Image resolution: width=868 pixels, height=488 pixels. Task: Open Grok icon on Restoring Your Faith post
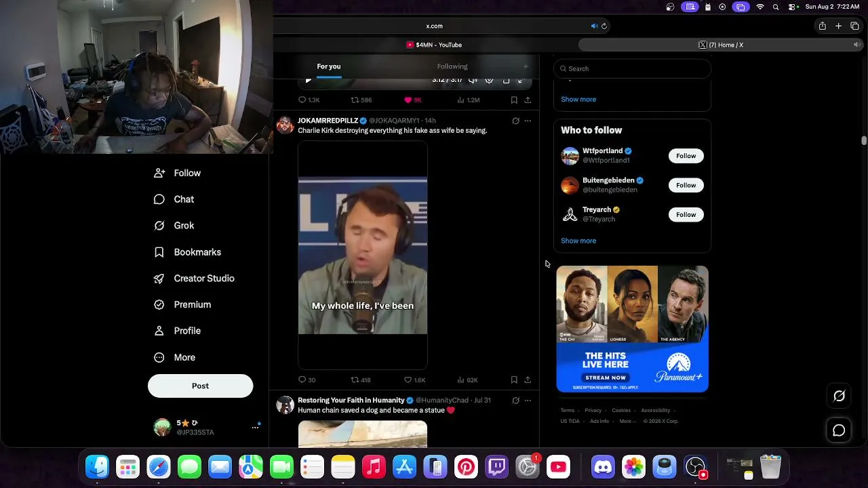(x=515, y=401)
